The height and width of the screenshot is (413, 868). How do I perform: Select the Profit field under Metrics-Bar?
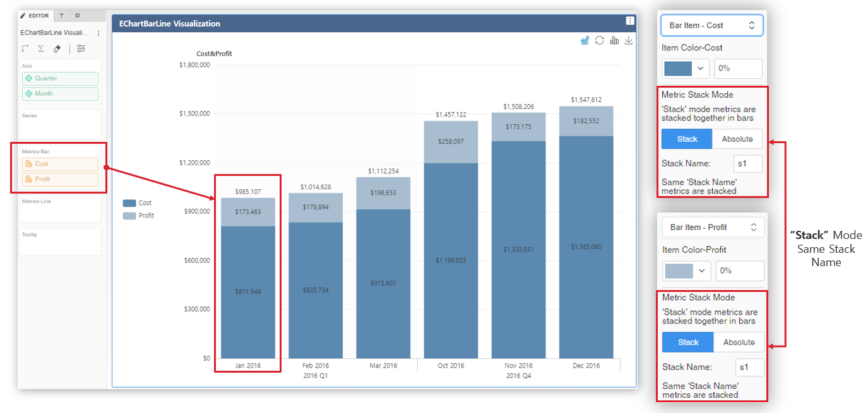pos(60,179)
